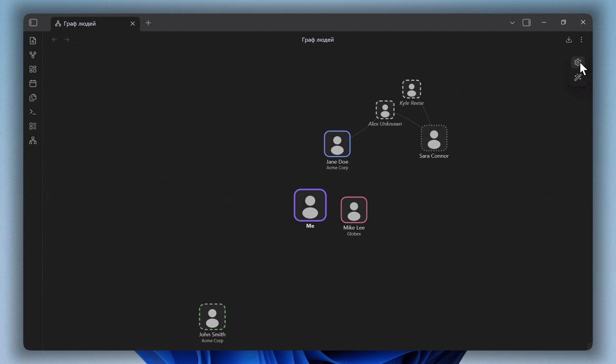Click 'Acme Corp' under Jane Doe

pos(337,168)
